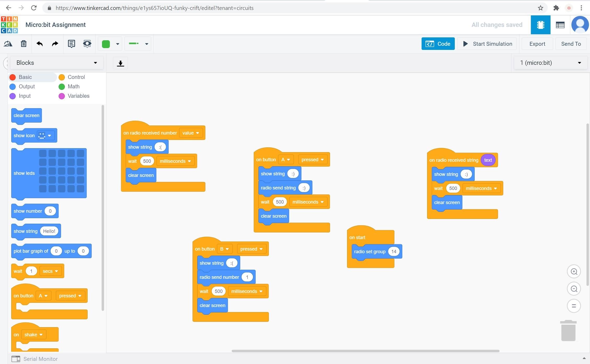Click the Tinkercad logo
This screenshot has width=590, height=364.
(x=9, y=24)
